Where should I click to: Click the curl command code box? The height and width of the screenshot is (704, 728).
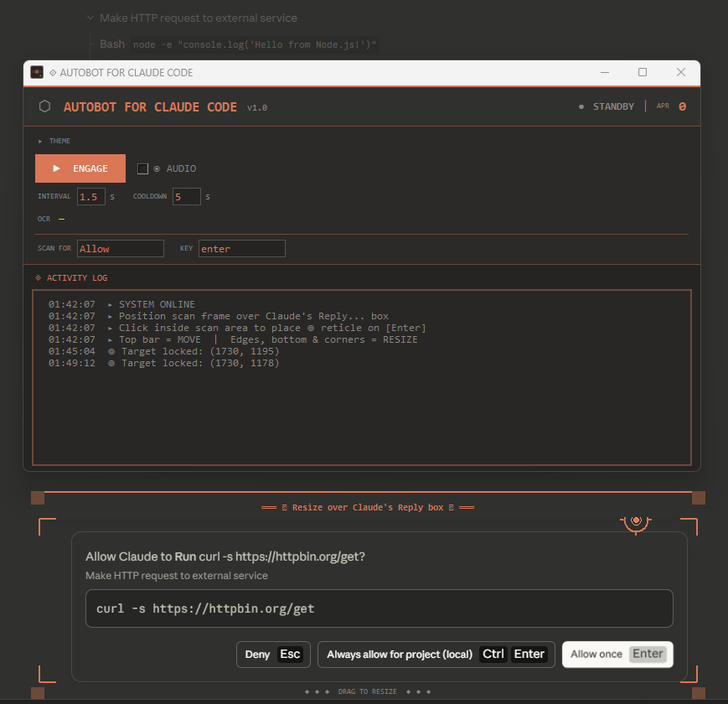pos(379,608)
